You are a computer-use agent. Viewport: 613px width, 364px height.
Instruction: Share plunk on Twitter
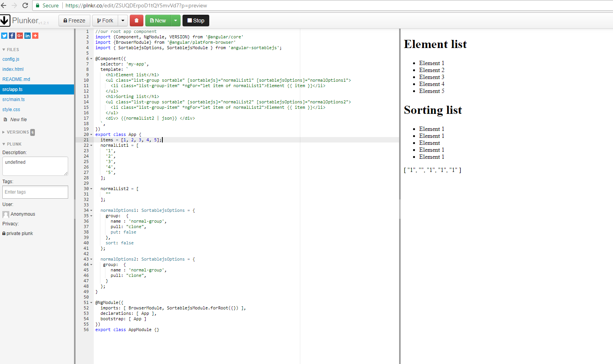point(4,36)
